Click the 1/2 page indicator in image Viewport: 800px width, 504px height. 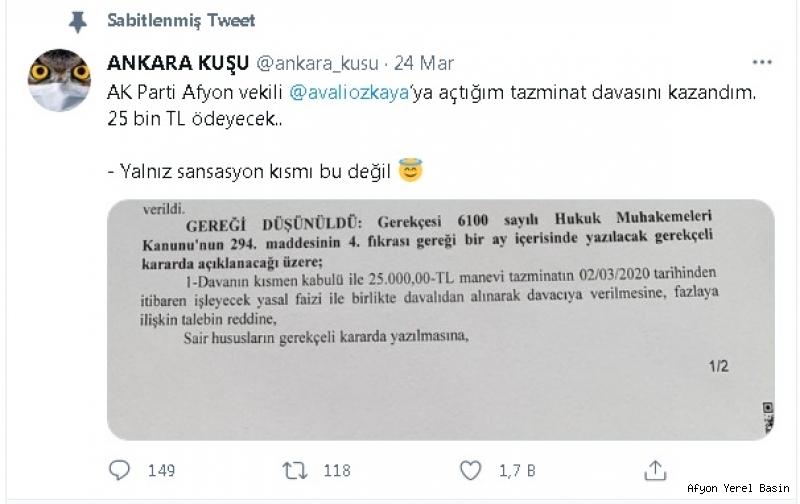[718, 366]
